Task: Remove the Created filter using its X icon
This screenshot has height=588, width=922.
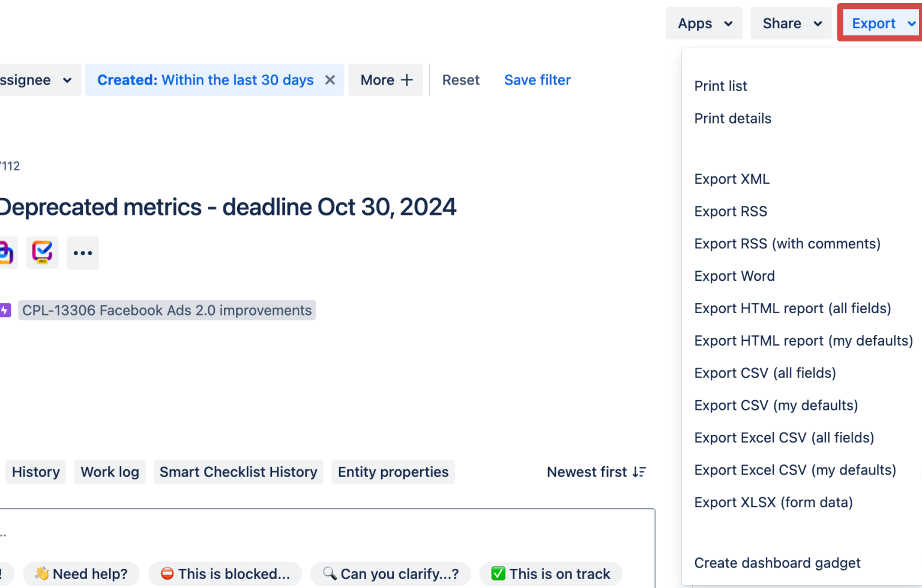Action: [x=330, y=79]
